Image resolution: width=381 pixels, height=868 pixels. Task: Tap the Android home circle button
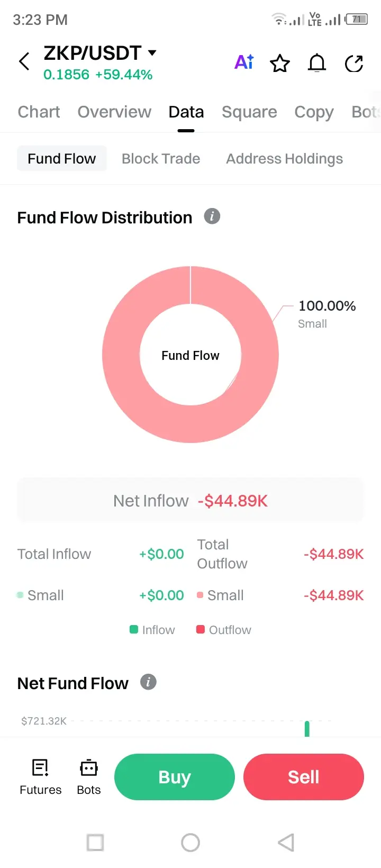coord(190,842)
